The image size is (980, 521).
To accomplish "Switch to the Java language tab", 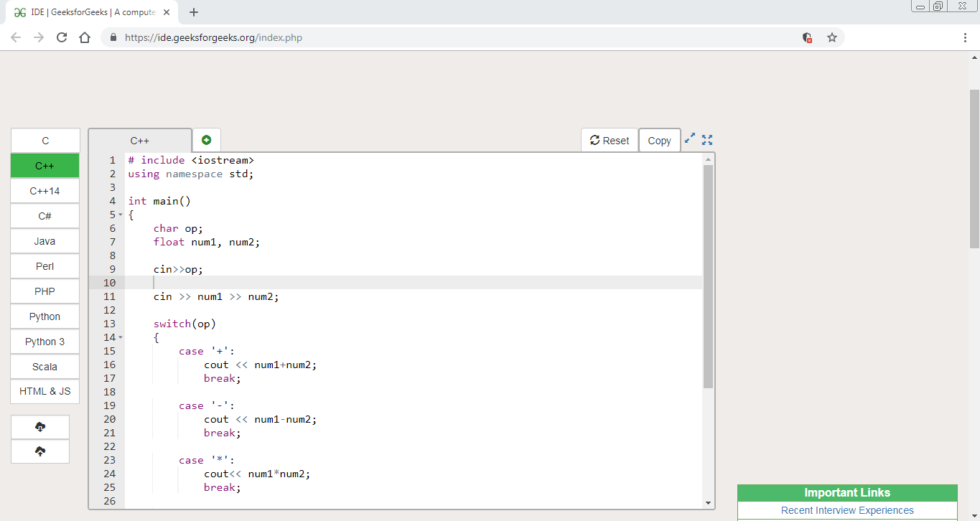I will click(x=45, y=241).
